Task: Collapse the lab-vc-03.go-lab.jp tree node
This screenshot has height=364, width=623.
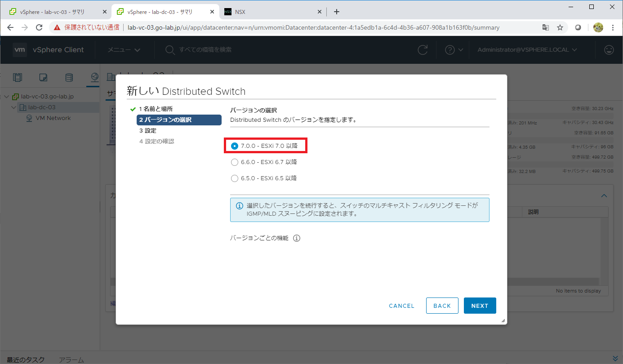Action: pos(6,97)
